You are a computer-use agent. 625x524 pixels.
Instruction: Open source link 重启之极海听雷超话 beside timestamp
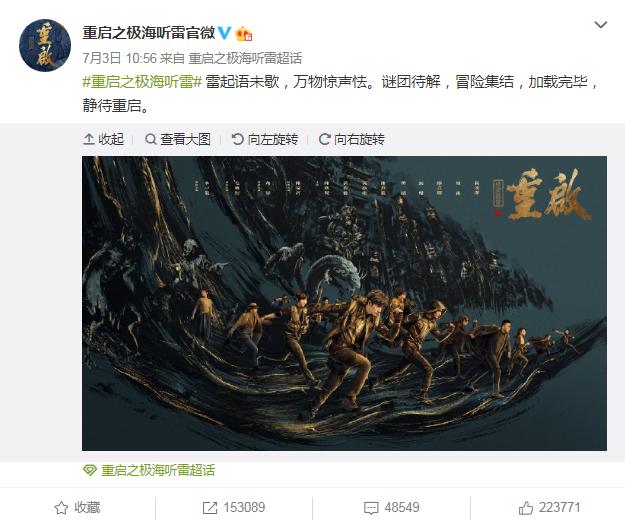[245, 58]
